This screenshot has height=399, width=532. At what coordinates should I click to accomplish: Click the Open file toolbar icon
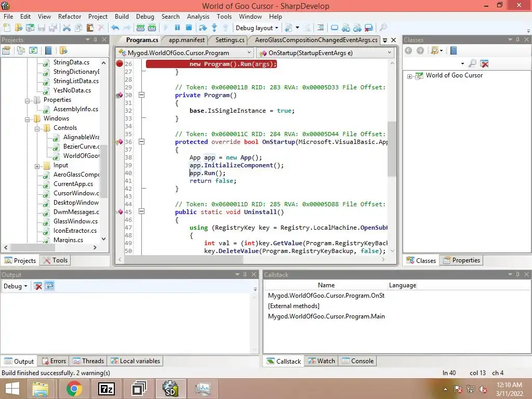[x=18, y=28]
